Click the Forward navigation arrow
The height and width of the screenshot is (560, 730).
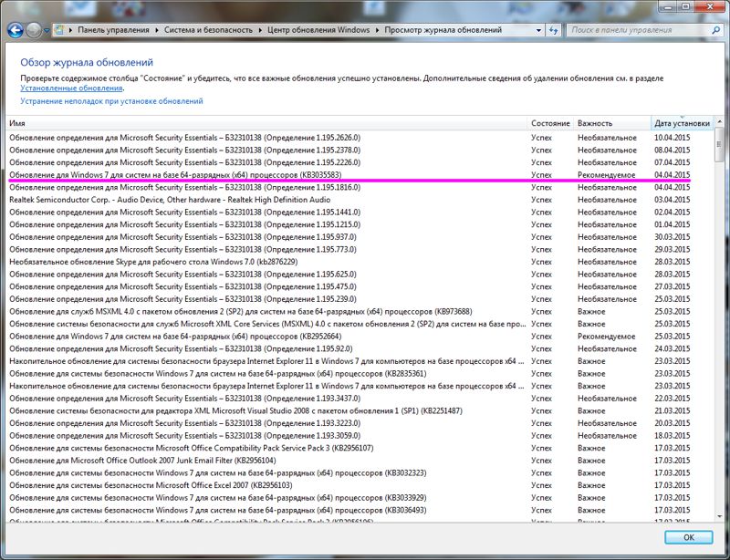(34, 31)
